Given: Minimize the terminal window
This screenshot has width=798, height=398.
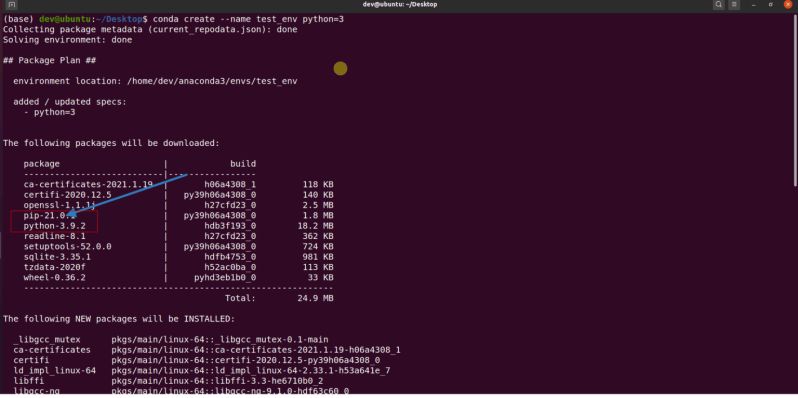Looking at the screenshot, I should [753, 5].
